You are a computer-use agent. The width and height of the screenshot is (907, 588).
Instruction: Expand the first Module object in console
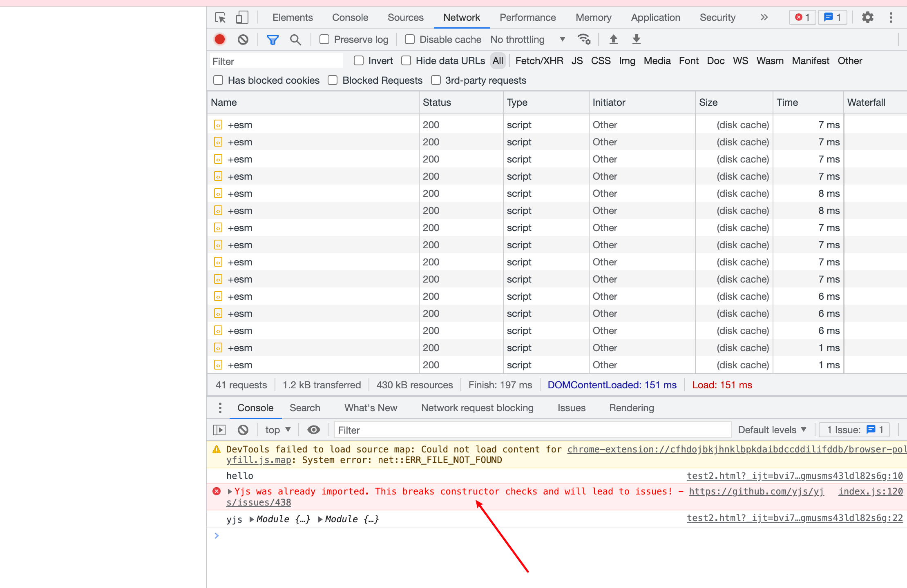tap(252, 519)
